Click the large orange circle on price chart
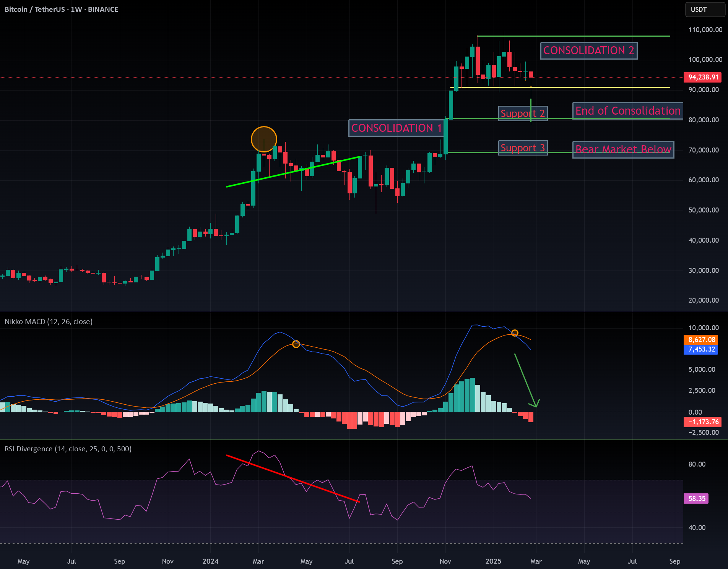Viewport: 728px width, 569px height. (264, 139)
